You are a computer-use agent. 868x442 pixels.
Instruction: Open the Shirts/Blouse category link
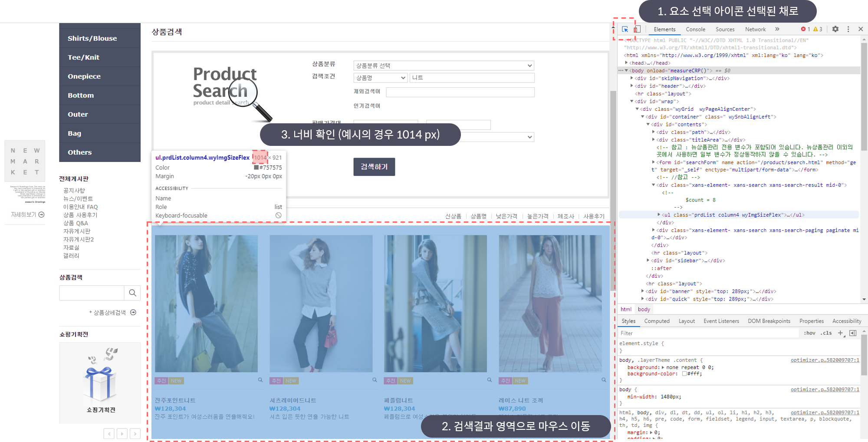pos(92,38)
